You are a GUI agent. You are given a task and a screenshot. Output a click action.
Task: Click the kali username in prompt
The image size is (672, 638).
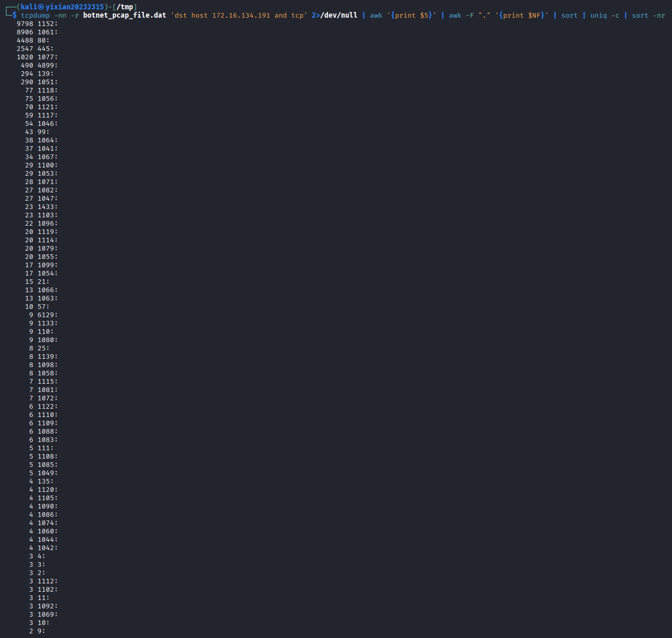tap(29, 7)
